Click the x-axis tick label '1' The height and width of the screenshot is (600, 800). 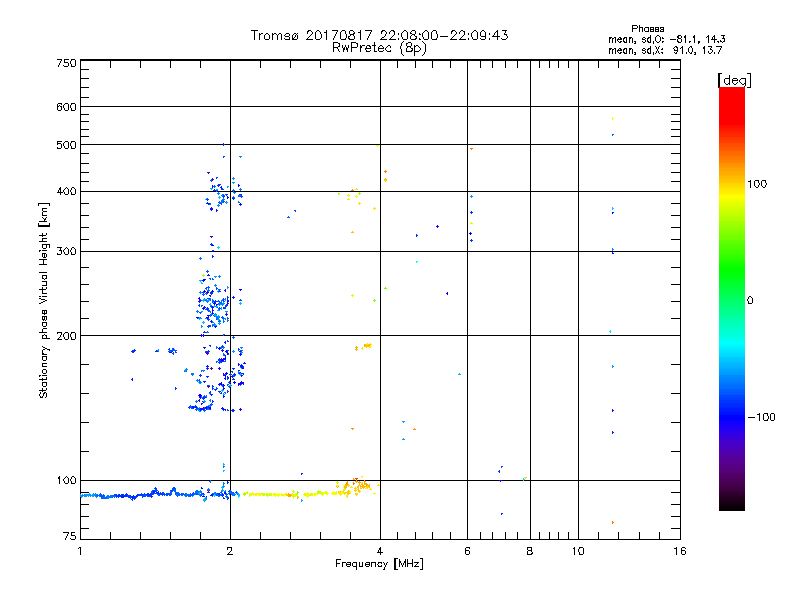(x=80, y=551)
